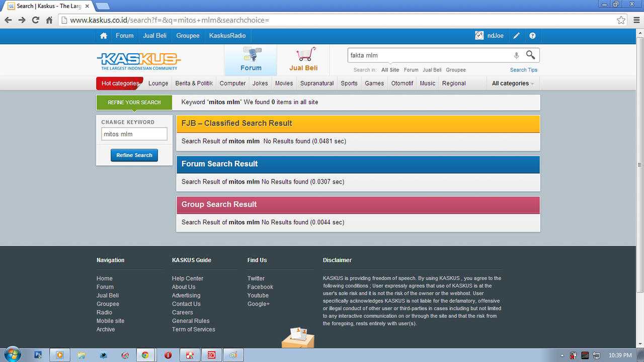Image resolution: width=644 pixels, height=362 pixels.
Task: Reload the page with the refresh icon
Action: point(35,20)
